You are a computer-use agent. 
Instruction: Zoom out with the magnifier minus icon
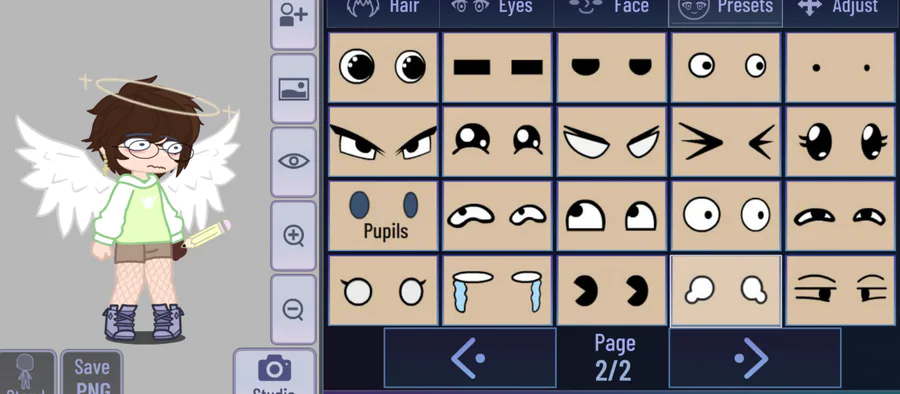293,309
